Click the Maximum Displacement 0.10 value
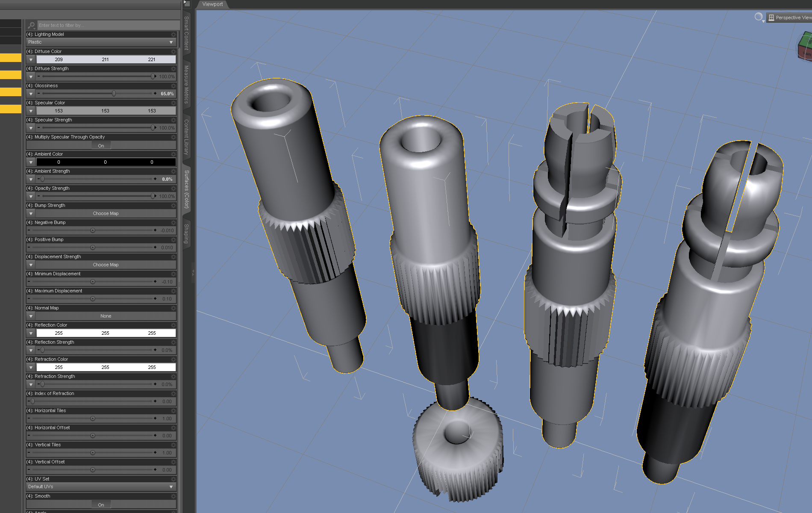This screenshot has height=513, width=812. coord(167,299)
